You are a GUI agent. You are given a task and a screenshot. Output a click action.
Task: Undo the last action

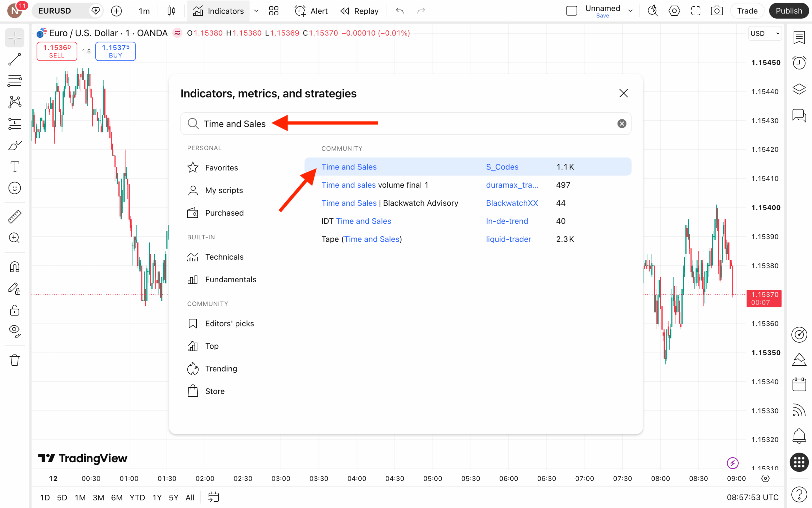coord(400,11)
